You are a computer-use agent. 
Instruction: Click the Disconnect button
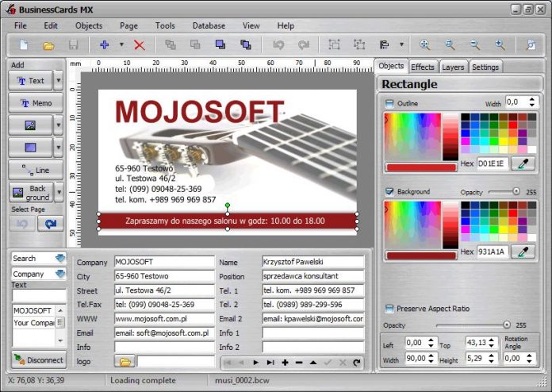click(39, 360)
